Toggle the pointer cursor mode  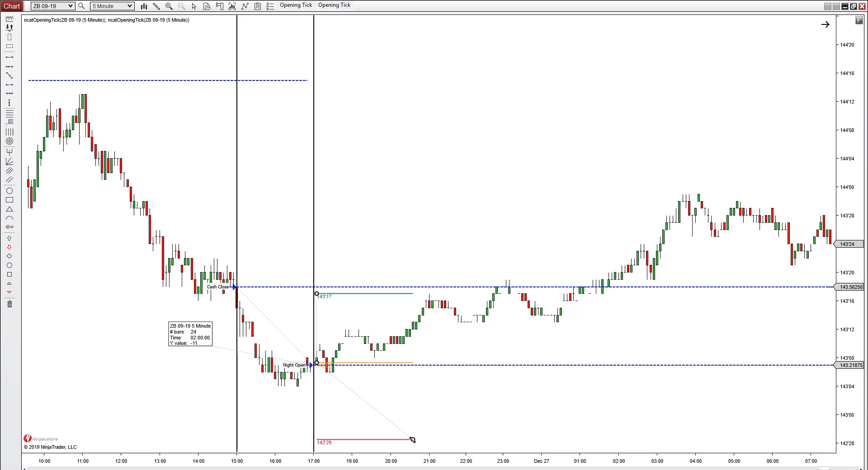194,6
